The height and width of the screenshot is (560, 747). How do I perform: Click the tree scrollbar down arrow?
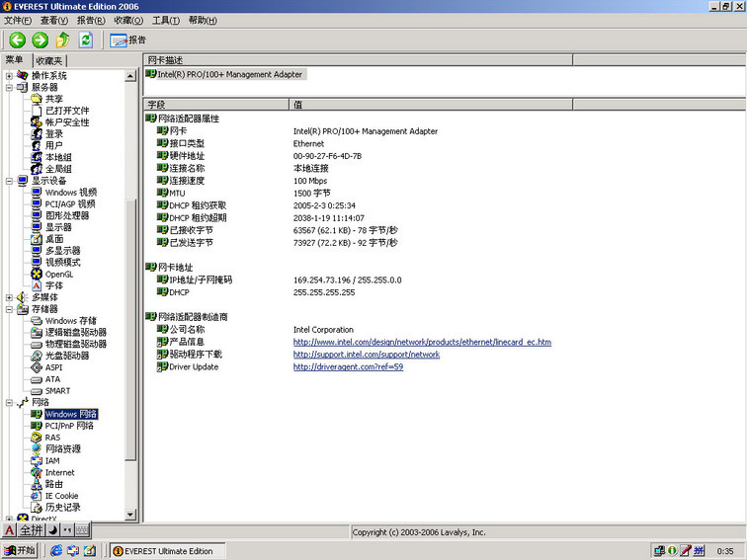[x=130, y=515]
